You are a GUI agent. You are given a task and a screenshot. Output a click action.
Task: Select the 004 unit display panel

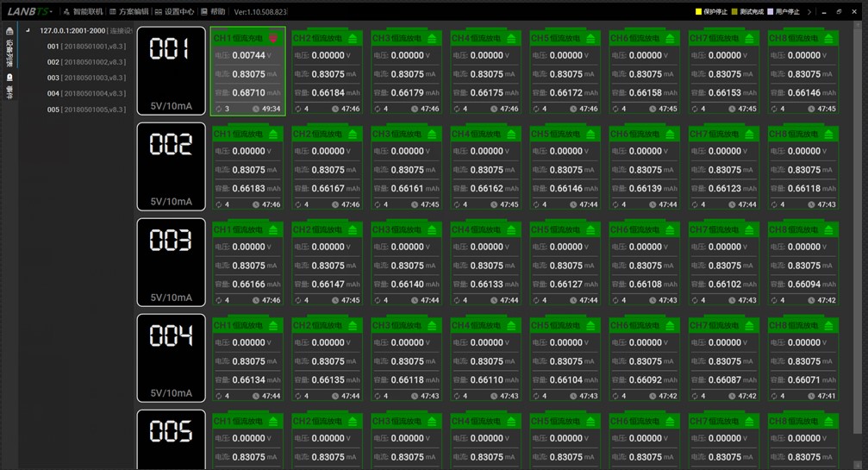click(171, 358)
